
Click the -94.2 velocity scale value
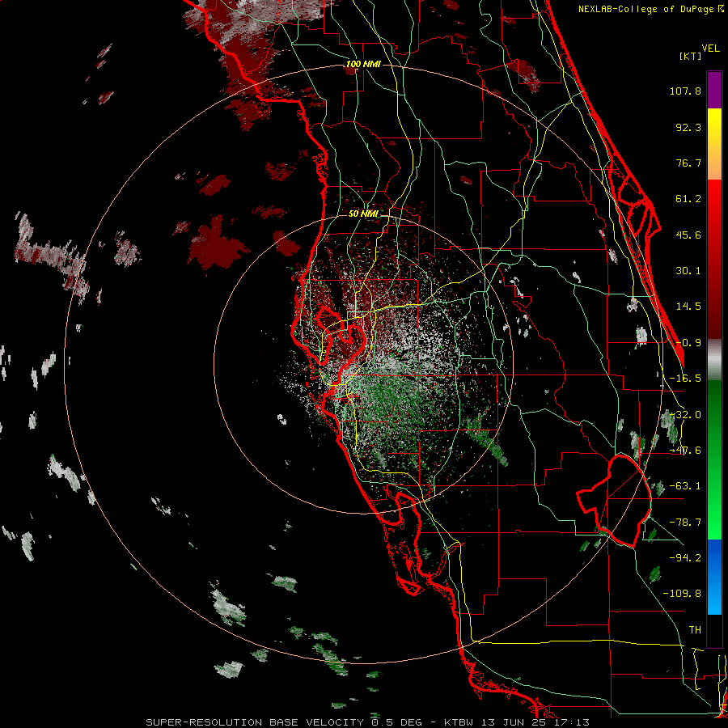tap(685, 557)
